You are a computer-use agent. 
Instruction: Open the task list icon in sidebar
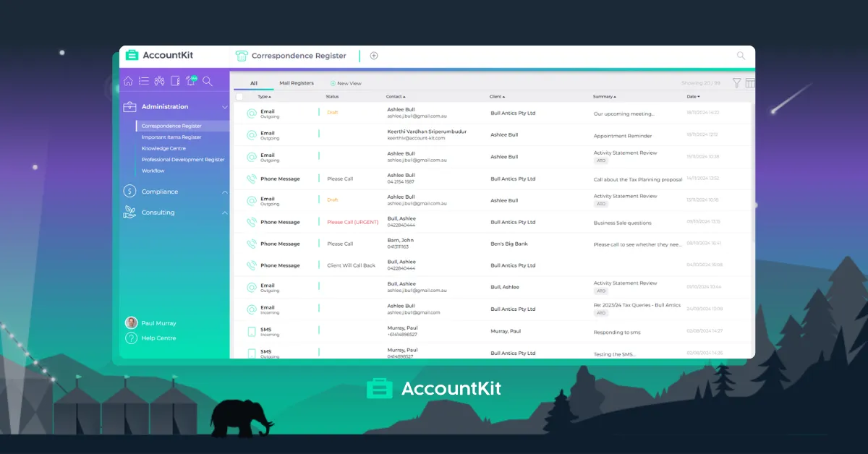(x=144, y=81)
